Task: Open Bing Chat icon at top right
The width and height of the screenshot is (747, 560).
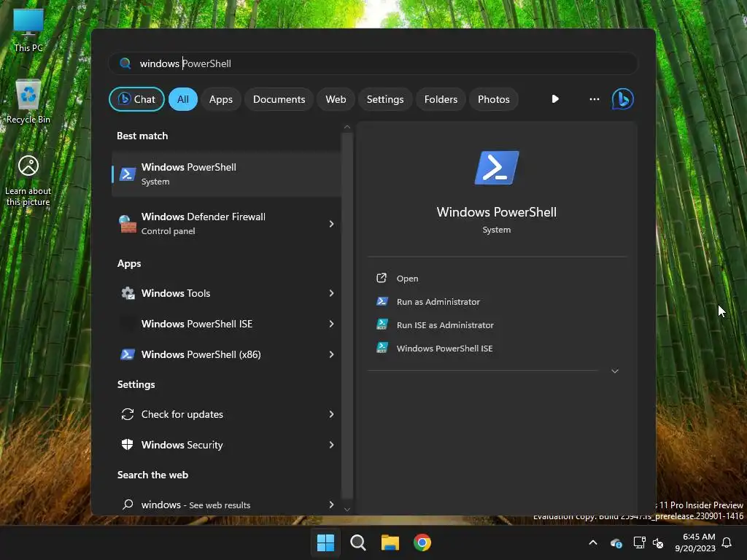Action: tap(622, 99)
